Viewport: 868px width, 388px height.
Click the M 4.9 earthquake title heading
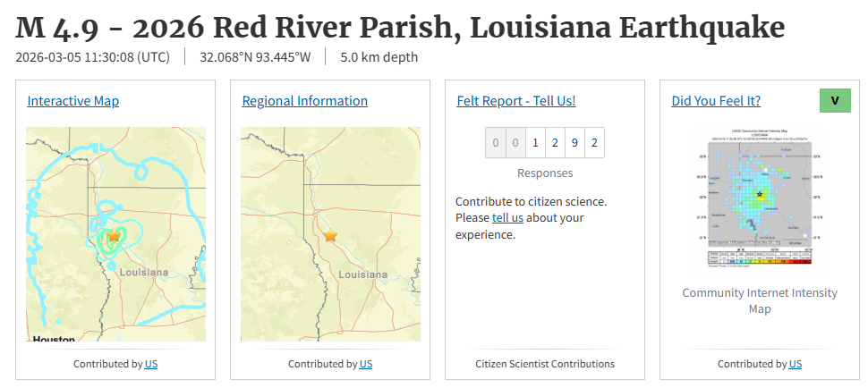pyautogui.click(x=400, y=28)
